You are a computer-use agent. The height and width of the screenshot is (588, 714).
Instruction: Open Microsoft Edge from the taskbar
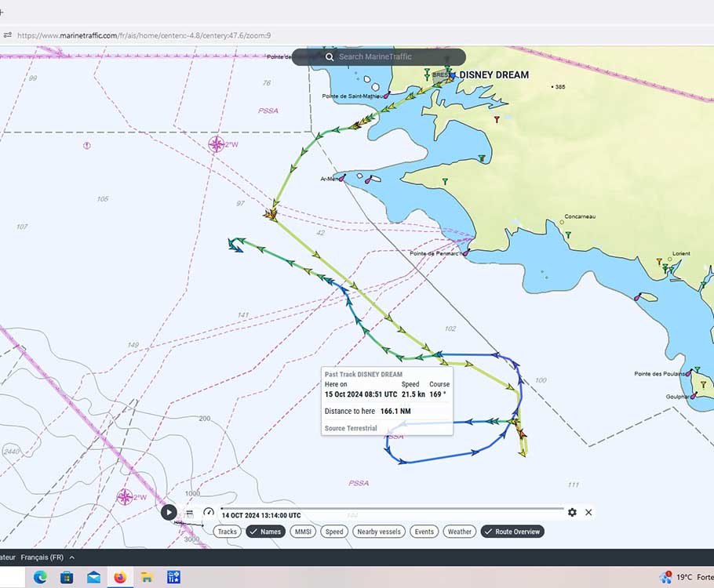(40, 577)
